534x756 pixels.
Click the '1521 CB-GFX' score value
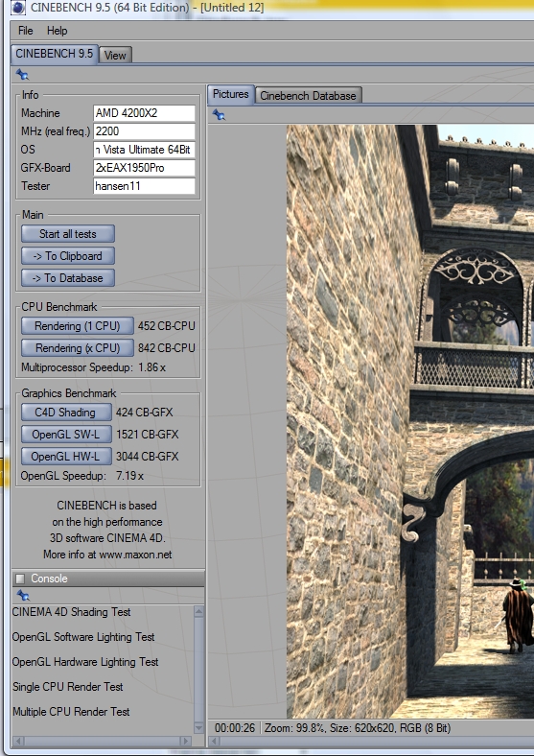coord(148,435)
